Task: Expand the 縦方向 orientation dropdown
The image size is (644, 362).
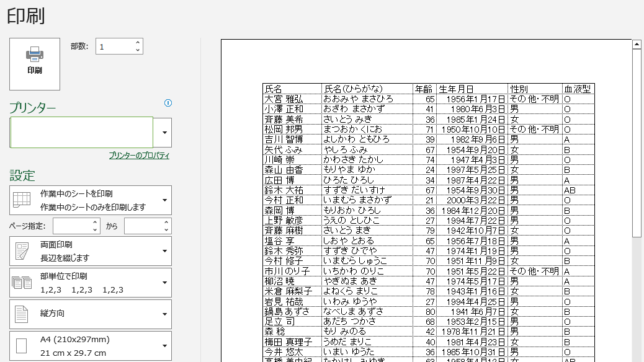Action: 164,314
